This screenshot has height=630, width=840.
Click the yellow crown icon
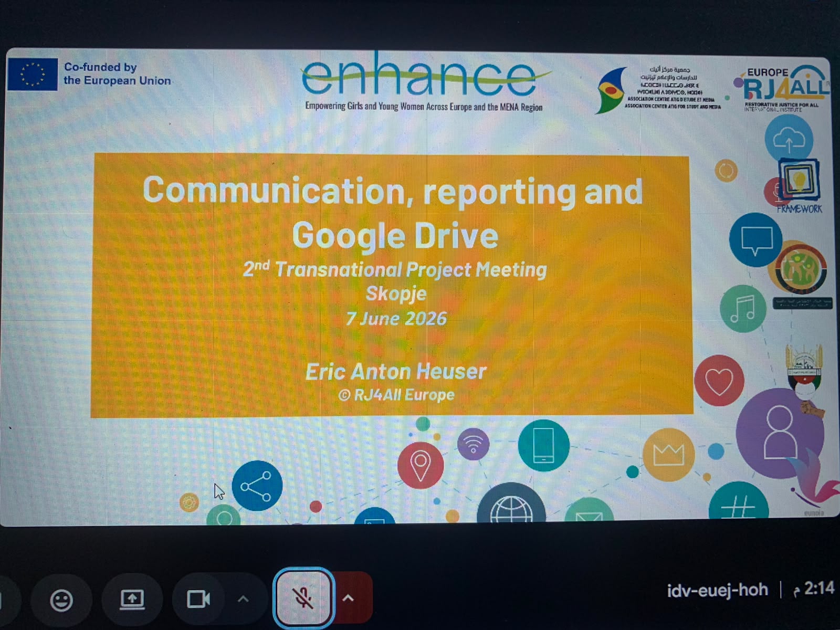tap(668, 455)
